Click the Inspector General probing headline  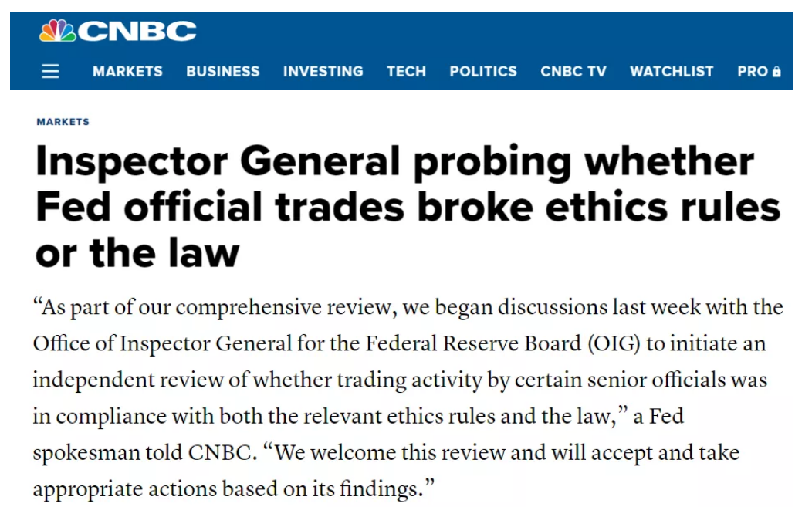pos(395,161)
